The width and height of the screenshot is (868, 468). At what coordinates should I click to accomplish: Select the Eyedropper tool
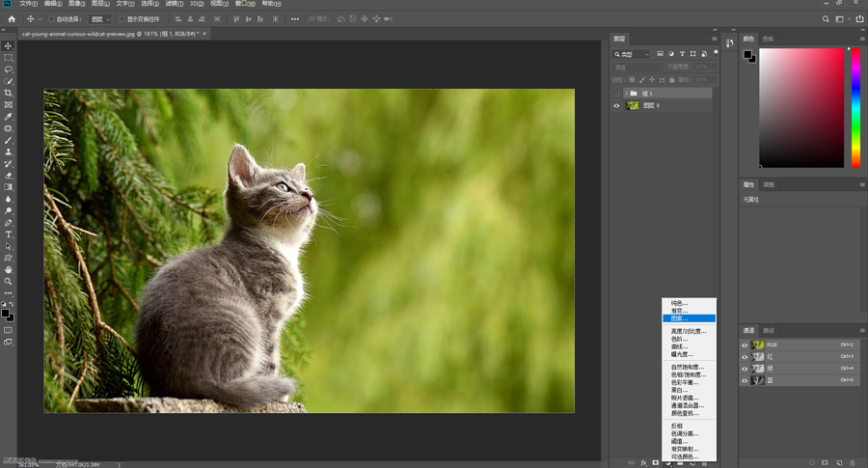pos(9,117)
